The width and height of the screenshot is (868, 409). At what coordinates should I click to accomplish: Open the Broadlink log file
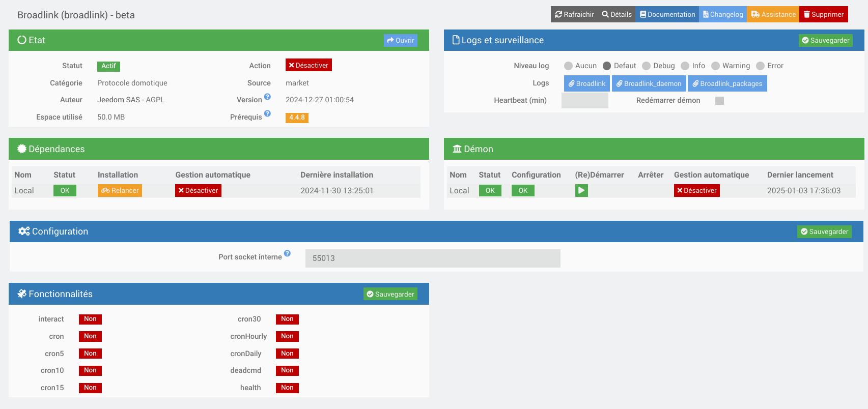click(587, 83)
